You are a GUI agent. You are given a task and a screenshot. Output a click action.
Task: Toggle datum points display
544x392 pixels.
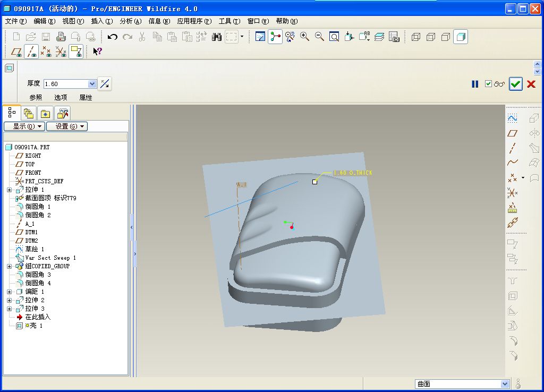[46, 52]
